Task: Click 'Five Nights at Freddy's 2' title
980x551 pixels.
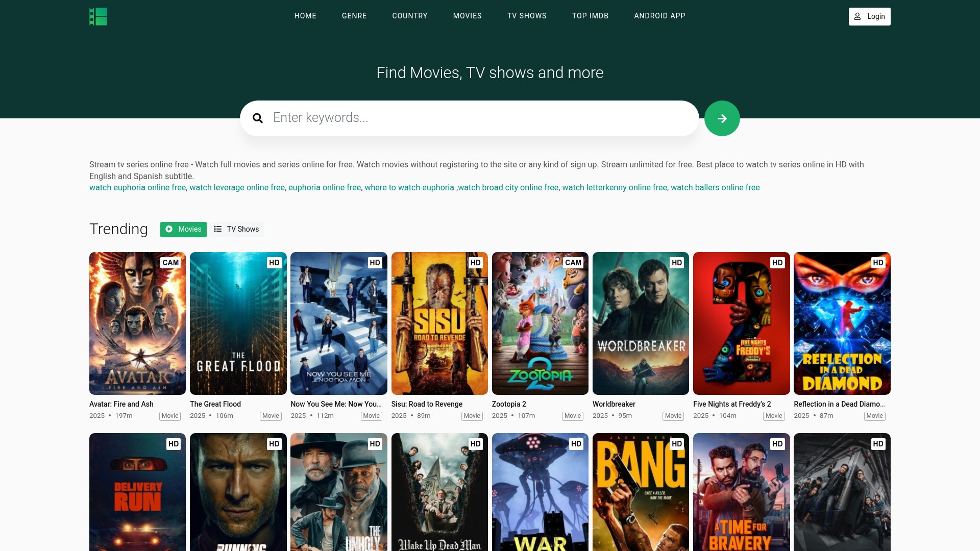Action: coord(732,404)
